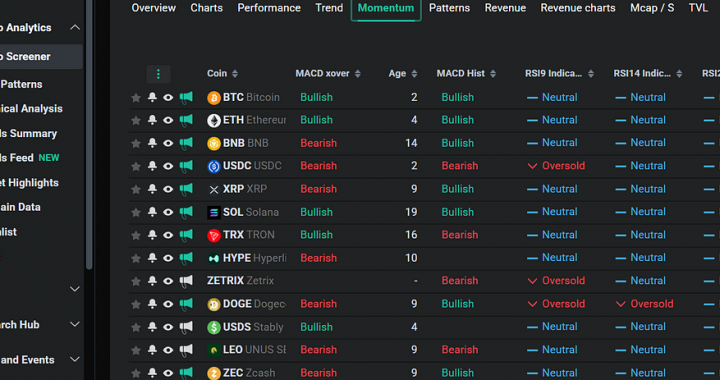Click bell icon in HYPE row
The height and width of the screenshot is (380, 720).
pyautogui.click(x=152, y=257)
